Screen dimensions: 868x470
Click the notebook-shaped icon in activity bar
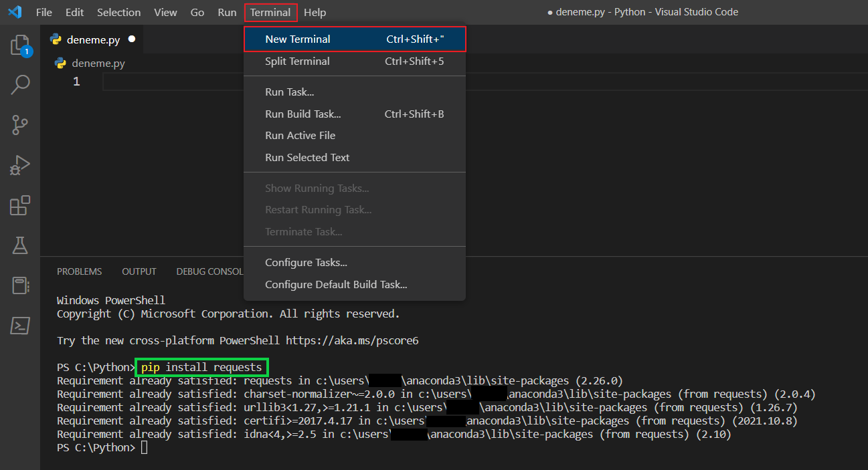click(x=20, y=285)
